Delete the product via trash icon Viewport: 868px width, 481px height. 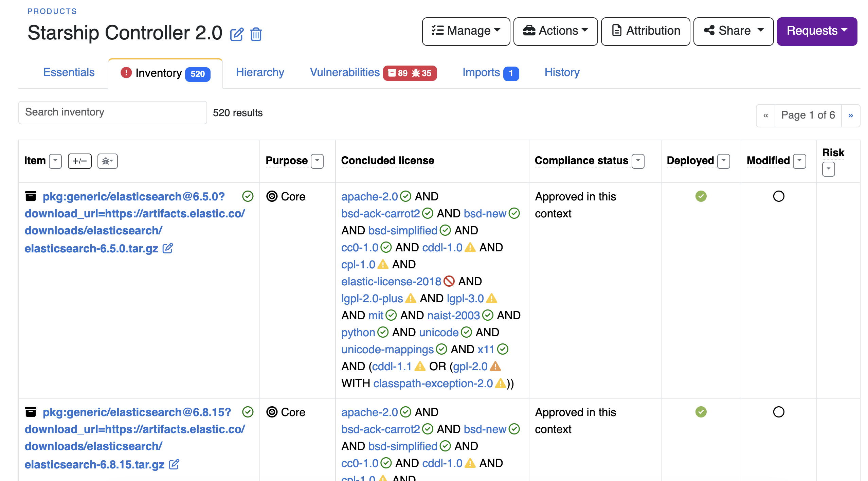coord(256,34)
